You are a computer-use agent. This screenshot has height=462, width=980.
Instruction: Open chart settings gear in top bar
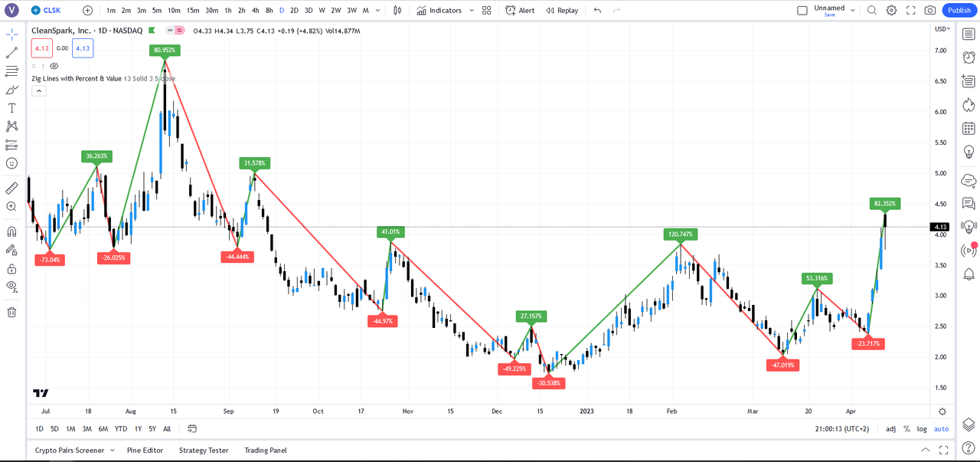click(x=891, y=10)
